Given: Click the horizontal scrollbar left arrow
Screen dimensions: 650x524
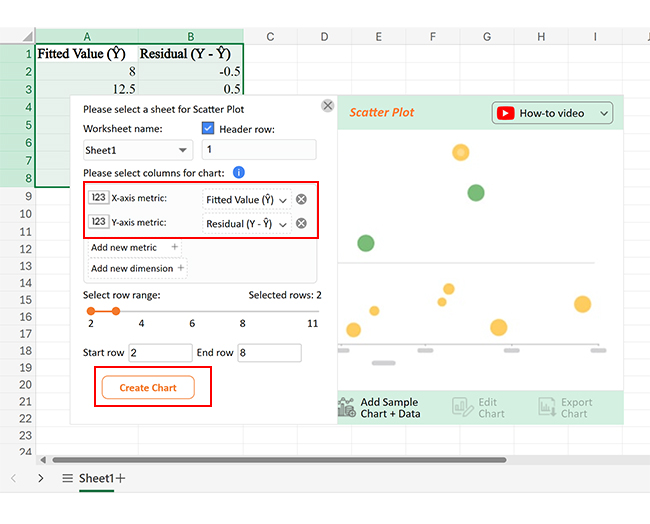Looking at the screenshot, I should tap(43, 460).
